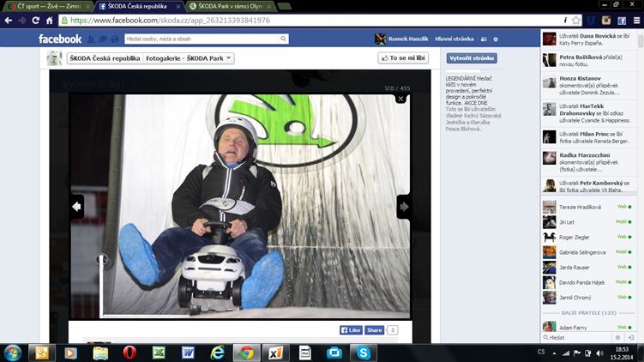
Task: Open chat with Gabriela Selingerova
Action: point(587,252)
